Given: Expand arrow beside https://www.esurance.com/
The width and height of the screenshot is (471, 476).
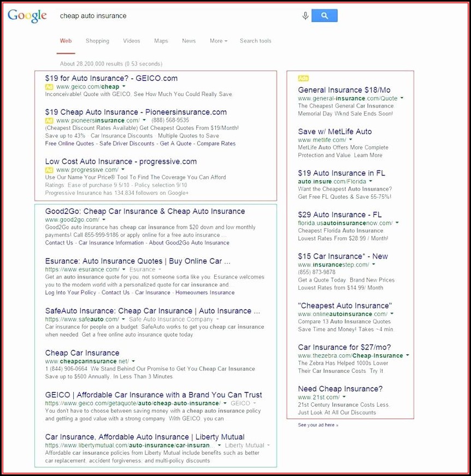Looking at the screenshot, I should (x=123, y=269).
